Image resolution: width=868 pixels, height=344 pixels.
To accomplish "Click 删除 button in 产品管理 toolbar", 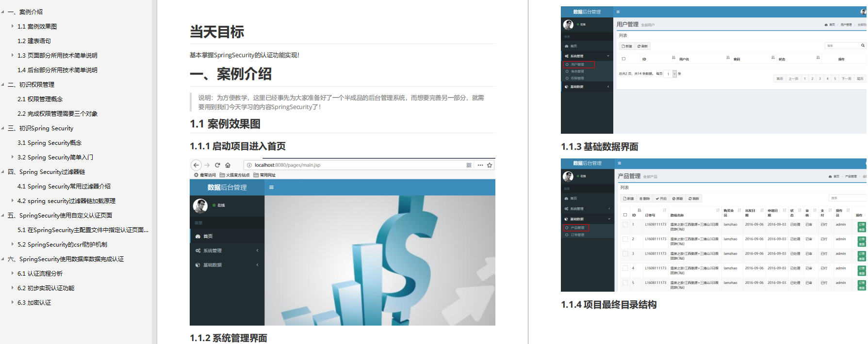I will coord(645,199).
